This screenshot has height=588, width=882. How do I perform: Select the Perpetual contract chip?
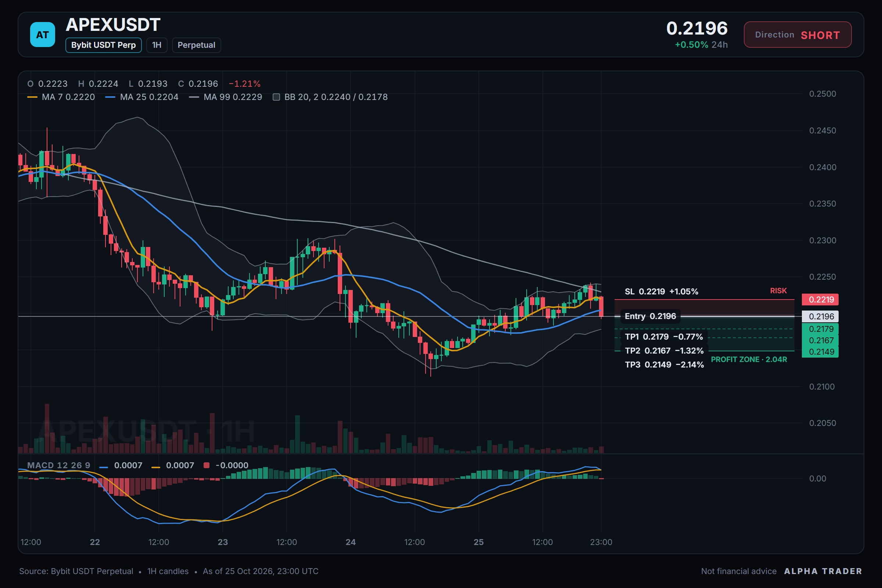click(x=196, y=45)
